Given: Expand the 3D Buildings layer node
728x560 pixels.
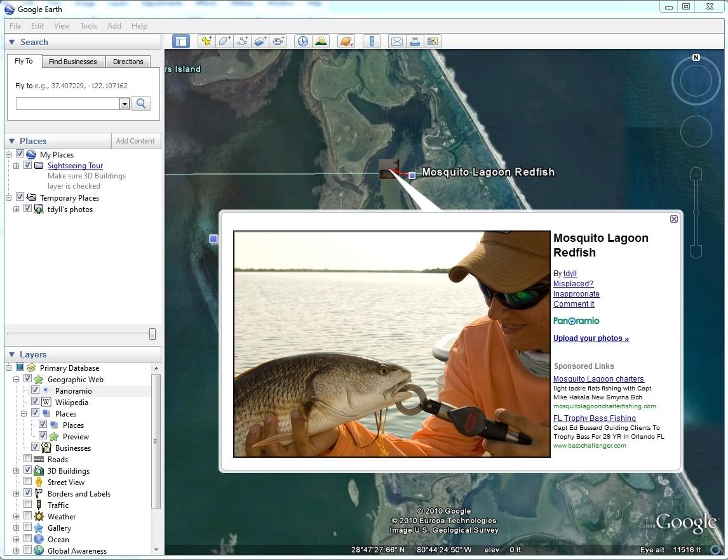Looking at the screenshot, I should click(x=17, y=471).
